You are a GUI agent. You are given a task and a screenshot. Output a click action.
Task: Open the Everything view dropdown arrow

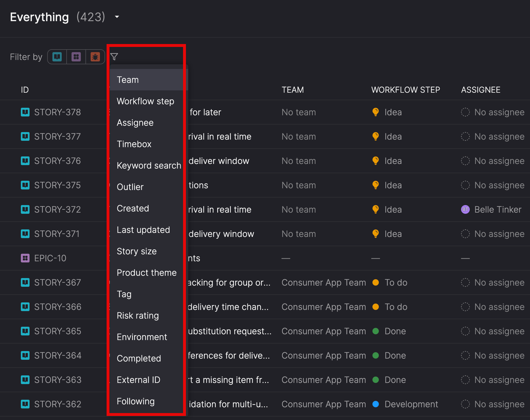point(117,17)
